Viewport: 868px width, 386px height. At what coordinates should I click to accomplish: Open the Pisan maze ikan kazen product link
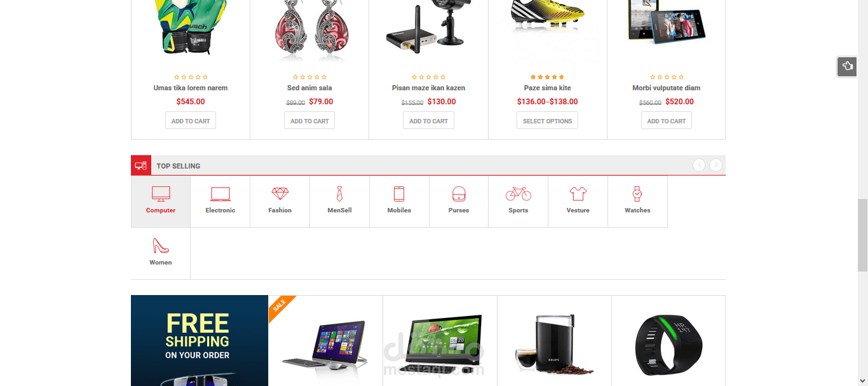pos(428,88)
